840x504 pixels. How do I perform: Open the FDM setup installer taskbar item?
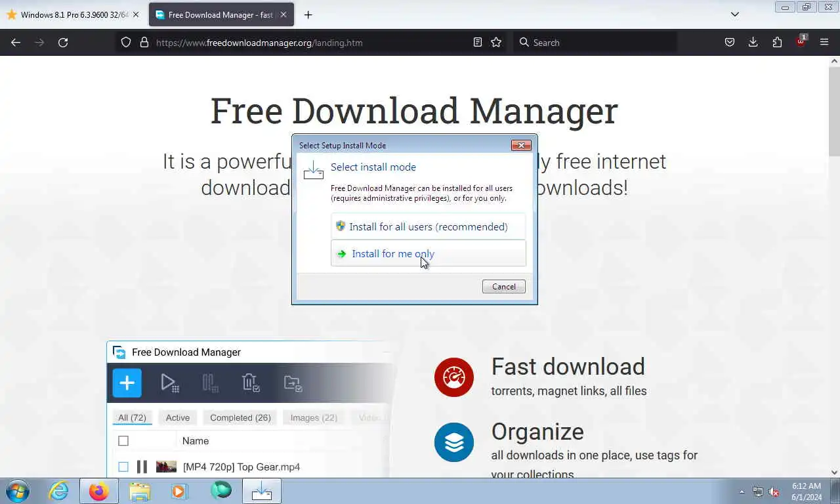click(262, 491)
